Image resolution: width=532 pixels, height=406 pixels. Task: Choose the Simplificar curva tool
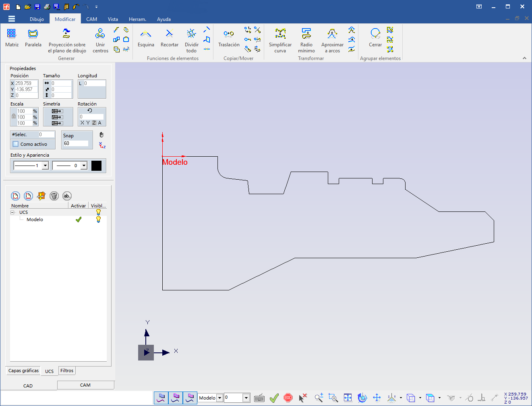pos(280,34)
